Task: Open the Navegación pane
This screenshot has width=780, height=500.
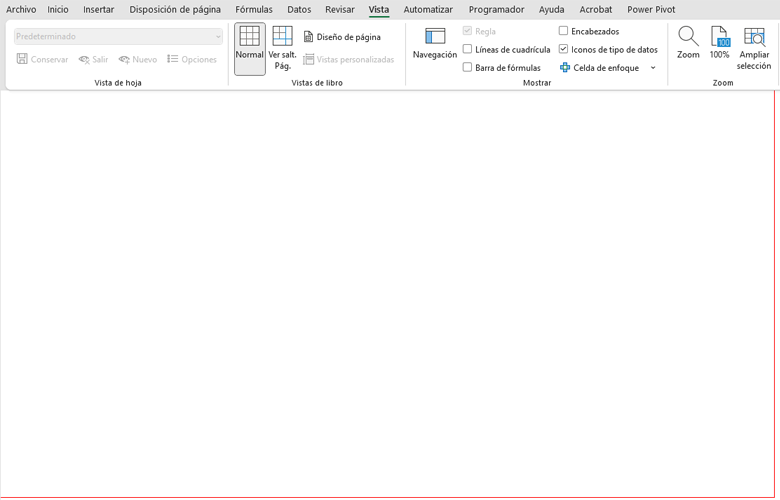Action: [435, 45]
